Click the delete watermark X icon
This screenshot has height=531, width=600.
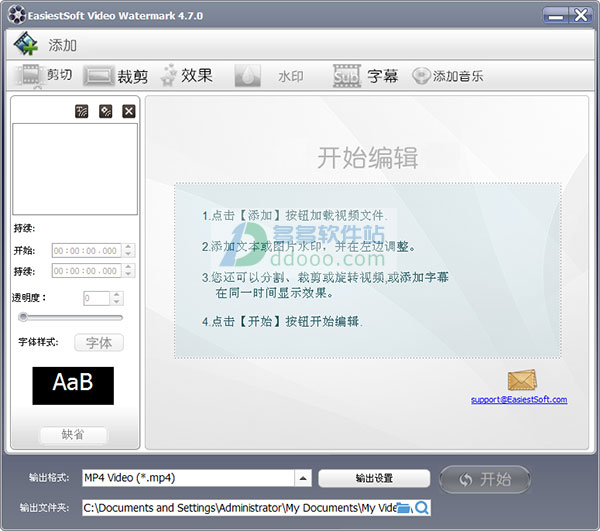point(129,111)
